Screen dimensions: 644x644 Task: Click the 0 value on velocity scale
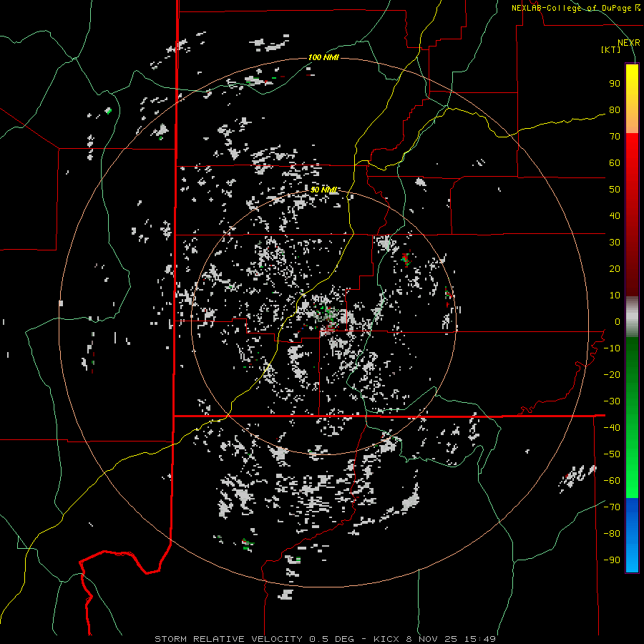618,322
